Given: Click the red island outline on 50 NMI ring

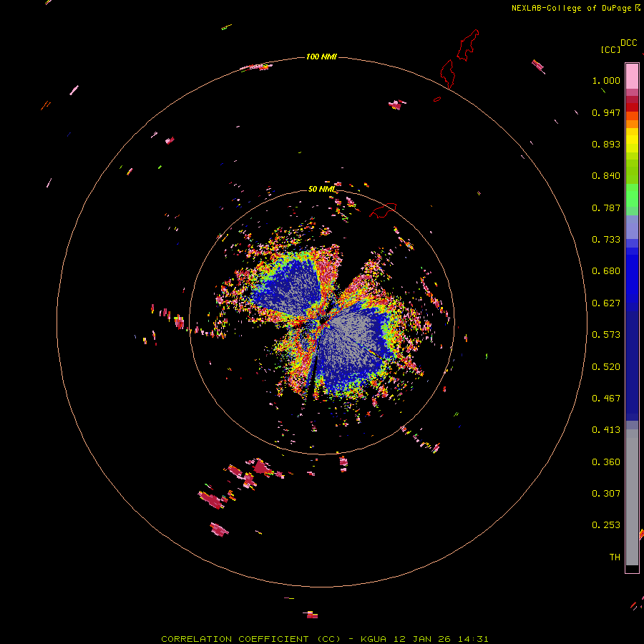Looking at the screenshot, I should pyautogui.click(x=383, y=210).
